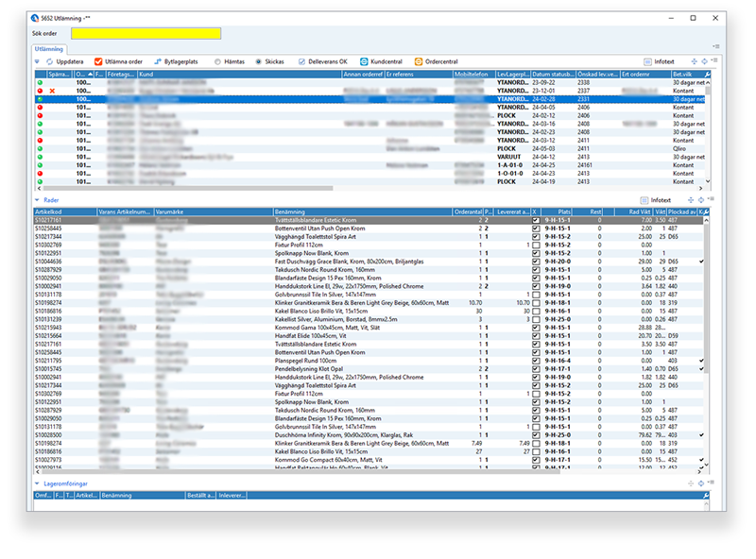The image size is (756, 559).
Task: Click article code S10044636
Action: [48, 262]
